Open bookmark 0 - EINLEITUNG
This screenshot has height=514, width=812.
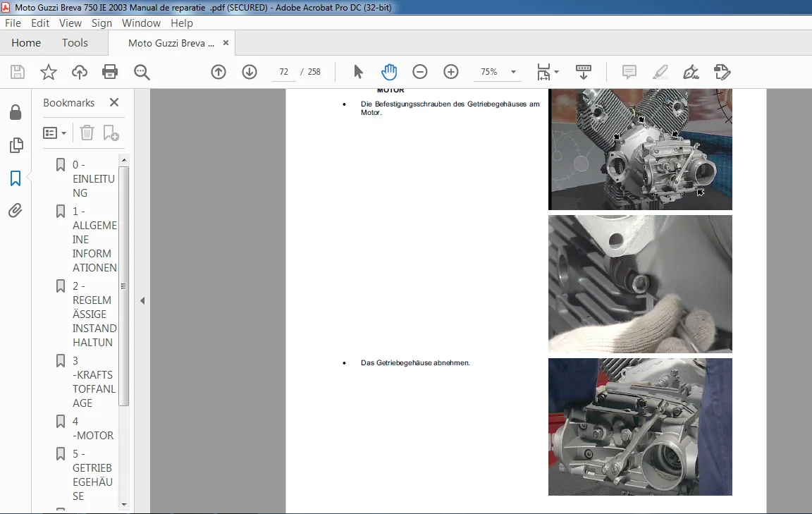coord(94,179)
